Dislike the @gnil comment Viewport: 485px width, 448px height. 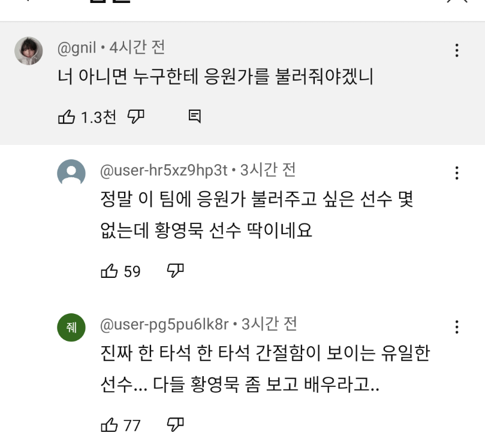point(136,117)
